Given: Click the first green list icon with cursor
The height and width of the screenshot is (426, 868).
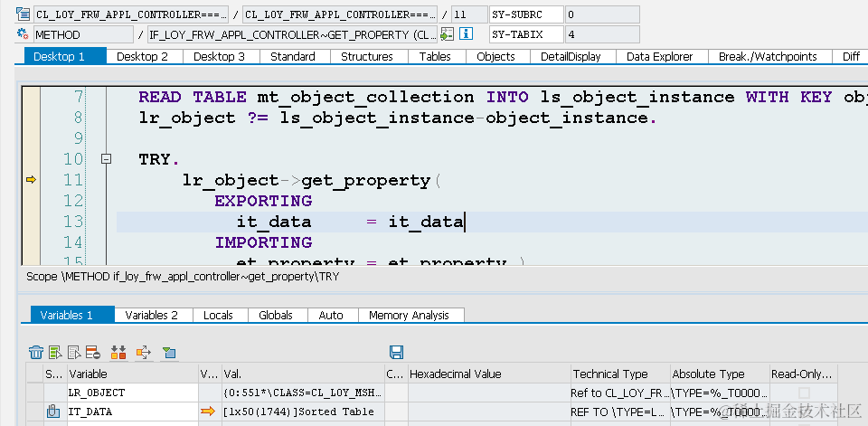Looking at the screenshot, I should [x=55, y=352].
